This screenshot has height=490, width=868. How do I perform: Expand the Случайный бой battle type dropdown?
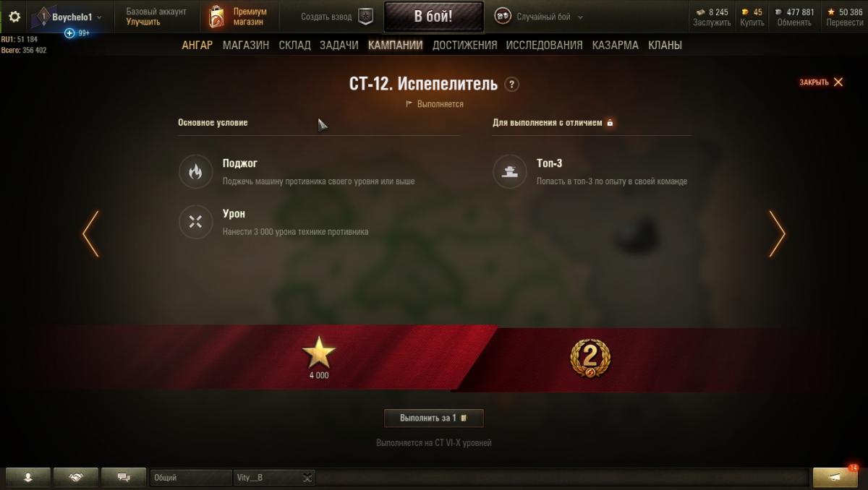pos(580,17)
